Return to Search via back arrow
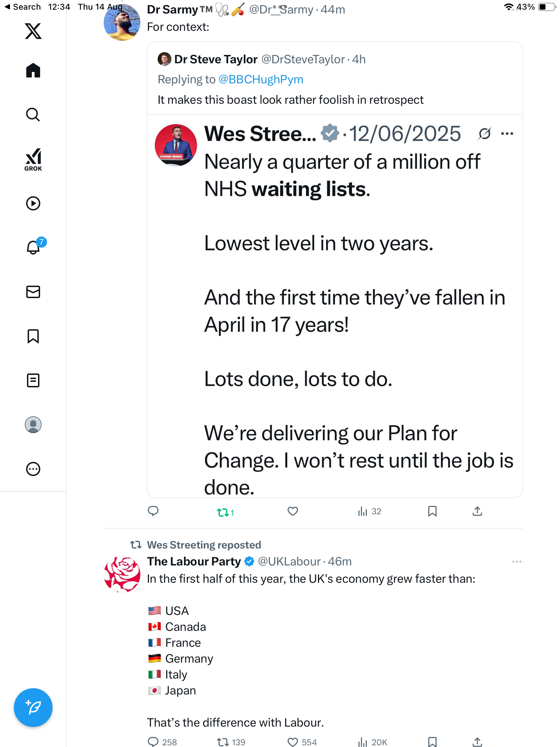560x747 pixels. pos(23,7)
